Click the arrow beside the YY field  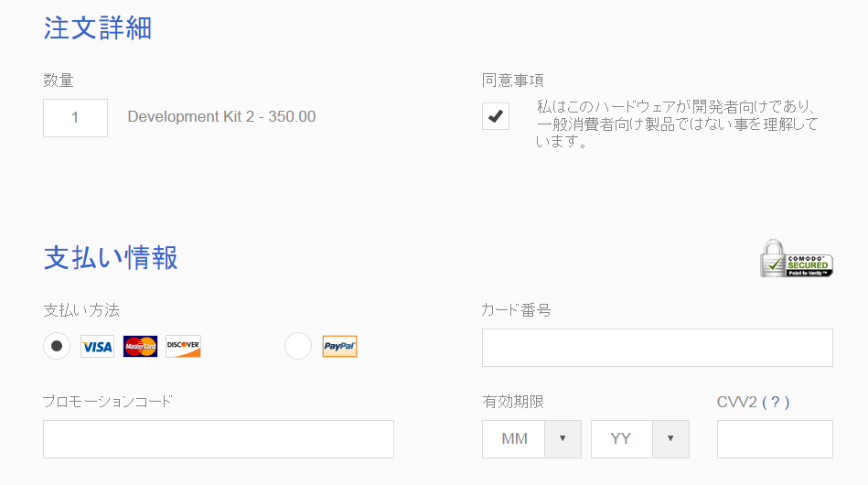point(670,439)
